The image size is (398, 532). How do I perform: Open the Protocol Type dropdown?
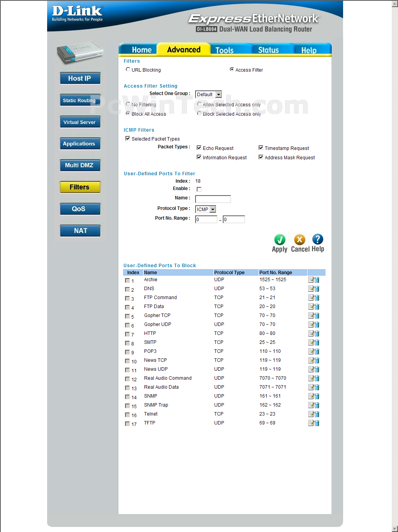tap(206, 209)
